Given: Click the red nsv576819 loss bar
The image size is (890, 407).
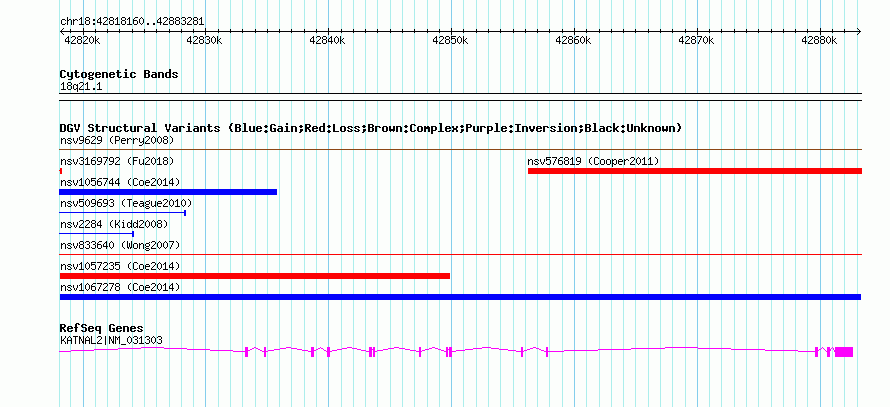Looking at the screenshot, I should pos(695,171).
